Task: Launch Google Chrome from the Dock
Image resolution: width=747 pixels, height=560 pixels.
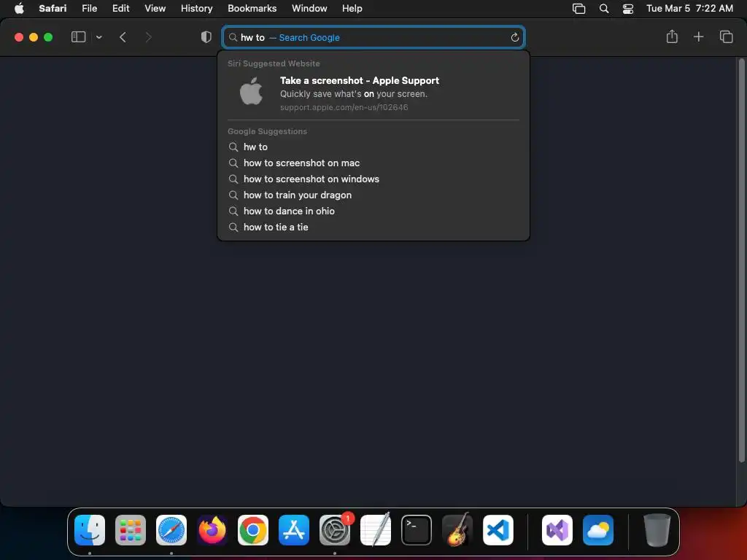Action: click(253, 530)
